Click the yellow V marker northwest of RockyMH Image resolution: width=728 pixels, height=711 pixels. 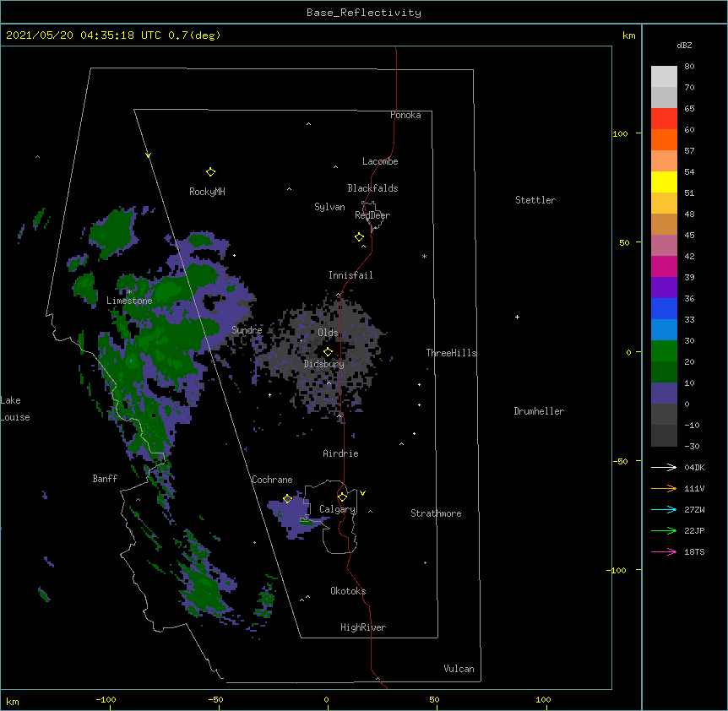tap(148, 155)
